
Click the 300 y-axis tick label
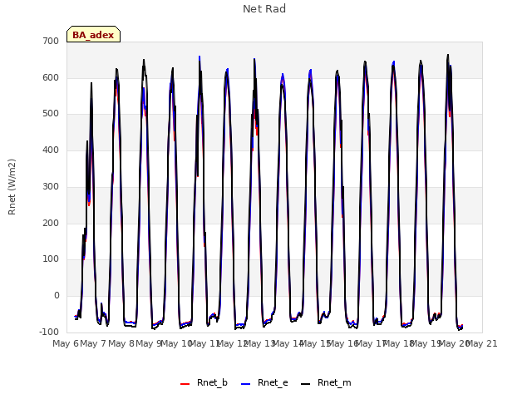(x=51, y=186)
